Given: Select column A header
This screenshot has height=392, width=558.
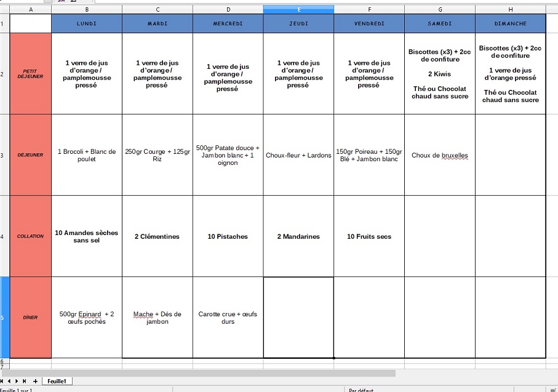Looking at the screenshot, I should (x=31, y=10).
